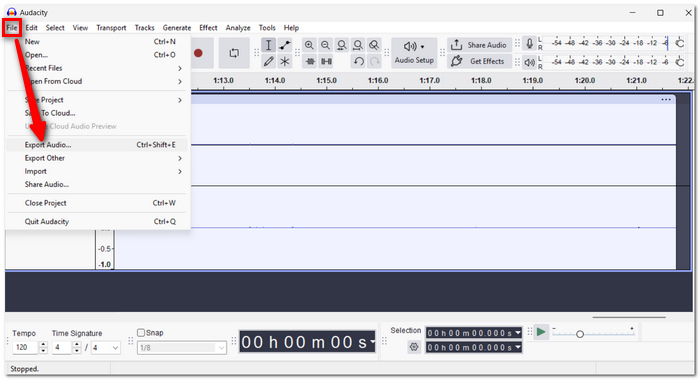700x380 pixels.
Task: Open the Select menu
Action: coord(55,28)
